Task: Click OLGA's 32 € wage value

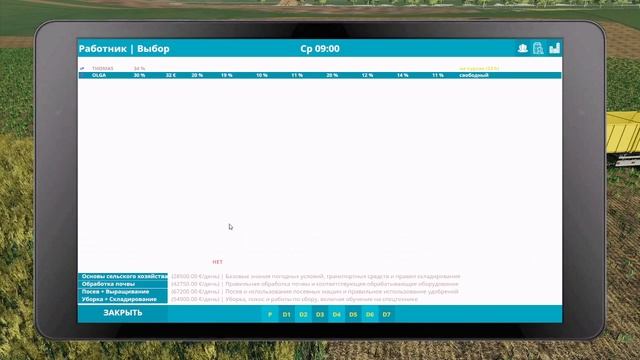Action: (x=171, y=75)
